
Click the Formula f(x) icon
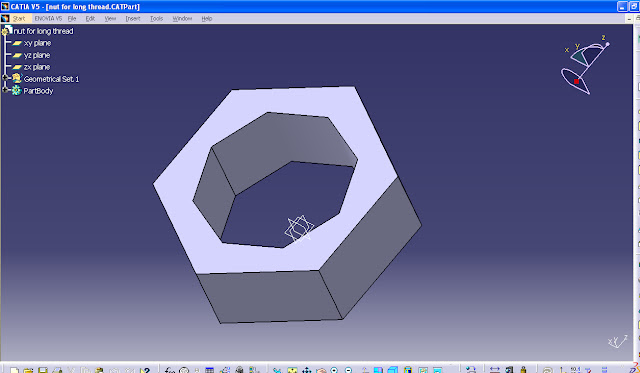[x=169, y=370]
